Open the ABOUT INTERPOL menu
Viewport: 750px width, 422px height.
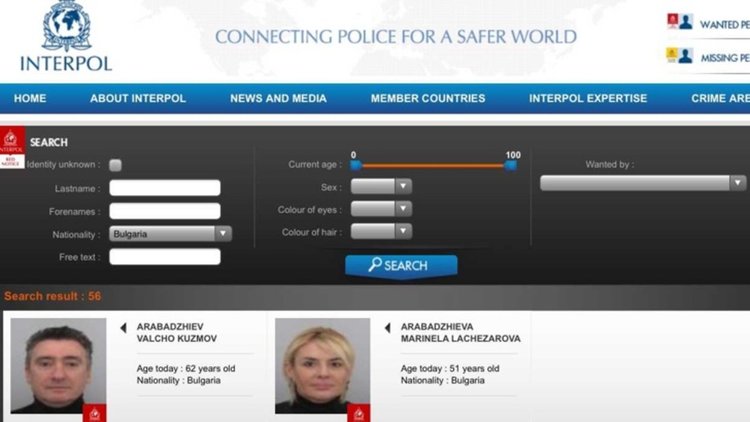pos(138,99)
